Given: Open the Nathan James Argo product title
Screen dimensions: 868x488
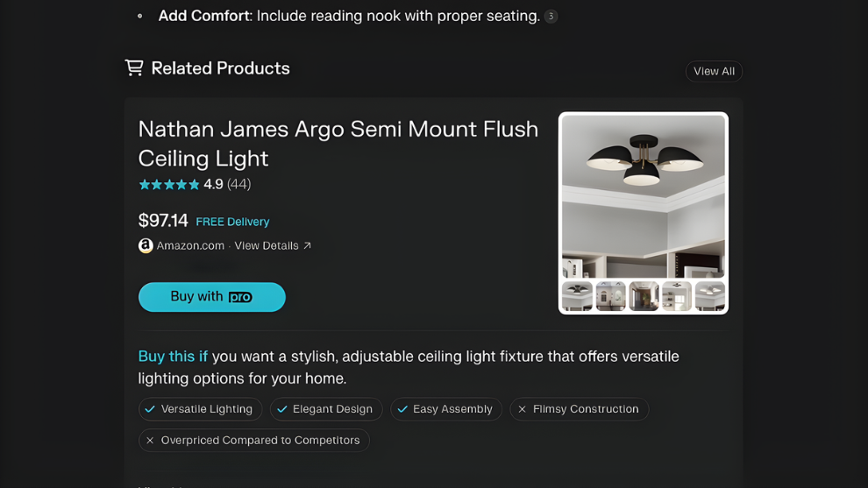Looking at the screenshot, I should [x=338, y=143].
